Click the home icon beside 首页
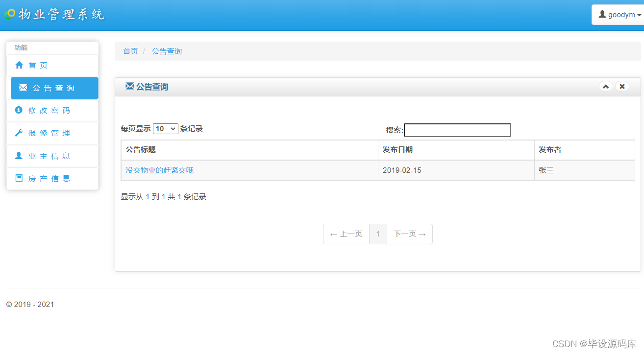 19,65
